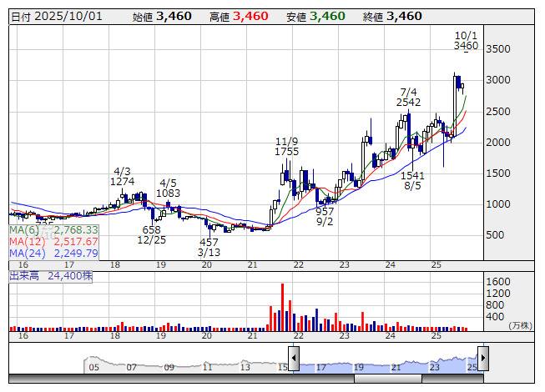Click the 3/13 457 low annotation
The width and height of the screenshot is (545, 392).
[209, 247]
